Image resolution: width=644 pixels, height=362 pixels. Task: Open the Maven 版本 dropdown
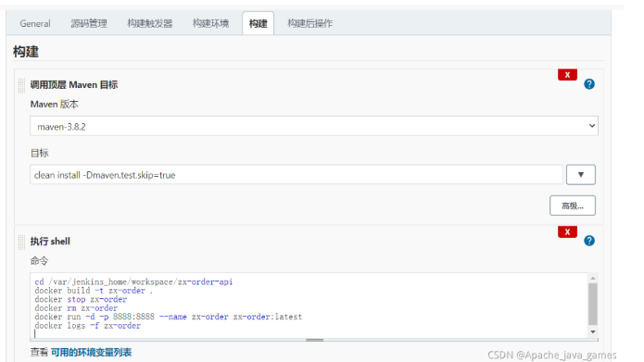tap(314, 126)
